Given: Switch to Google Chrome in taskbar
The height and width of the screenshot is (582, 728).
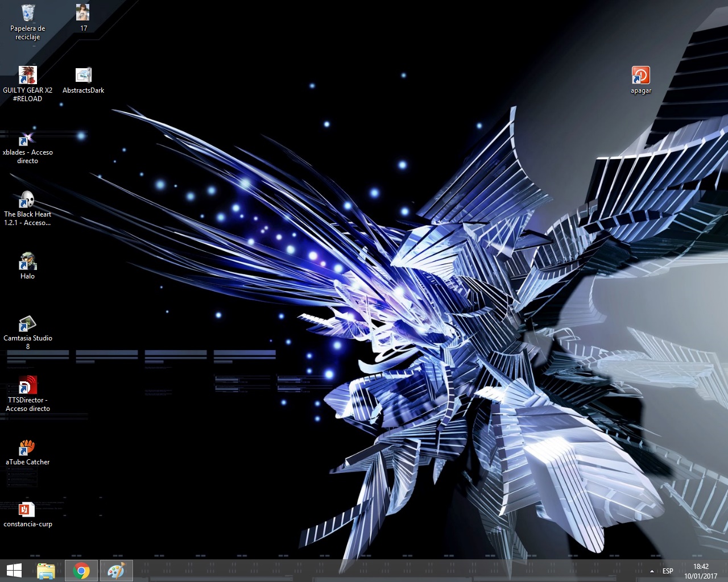Looking at the screenshot, I should point(81,571).
